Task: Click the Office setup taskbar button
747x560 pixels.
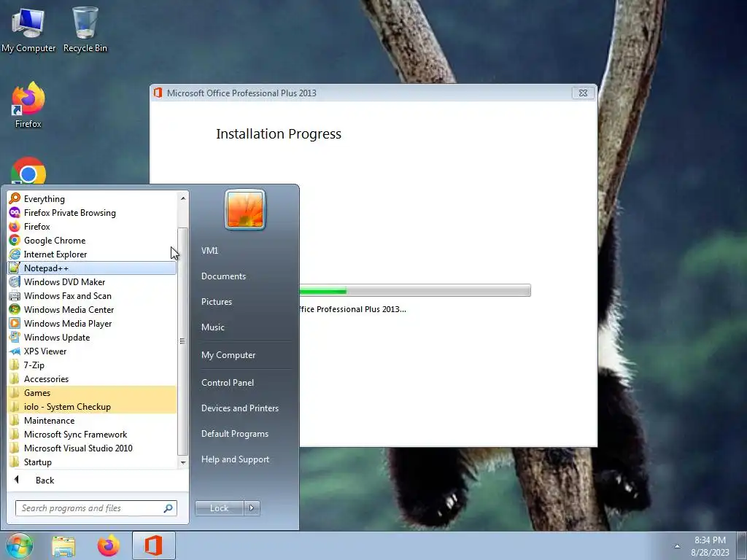Action: pyautogui.click(x=154, y=545)
